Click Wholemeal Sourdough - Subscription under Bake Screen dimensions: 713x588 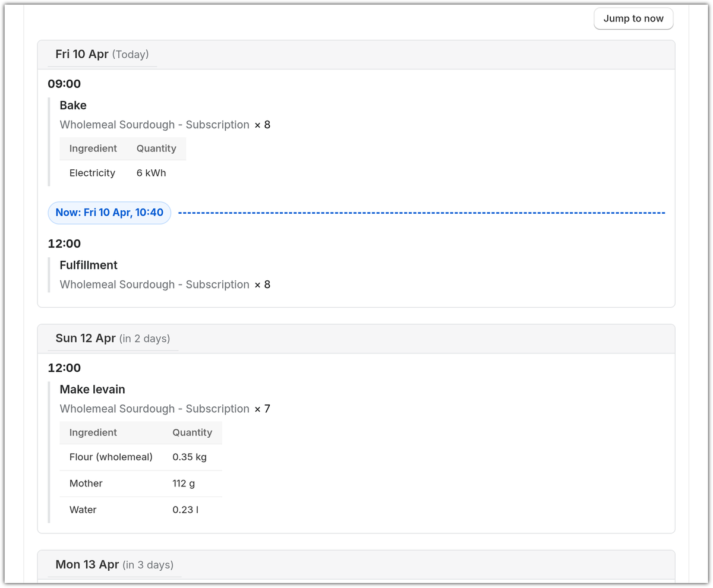coord(154,125)
